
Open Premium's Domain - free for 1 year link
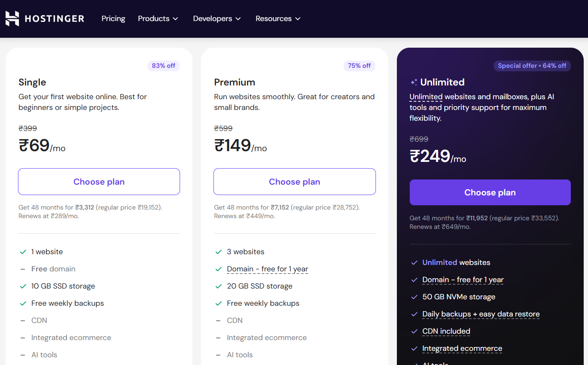pyautogui.click(x=268, y=269)
